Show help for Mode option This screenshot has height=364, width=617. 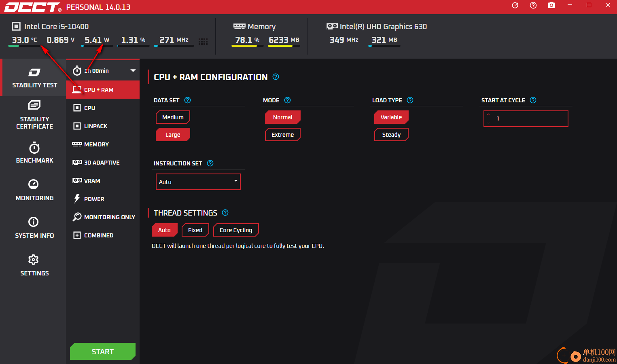tap(287, 100)
